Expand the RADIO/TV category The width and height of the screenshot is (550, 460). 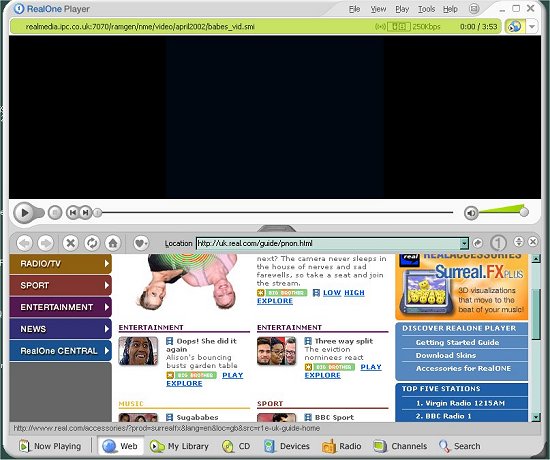[61, 264]
